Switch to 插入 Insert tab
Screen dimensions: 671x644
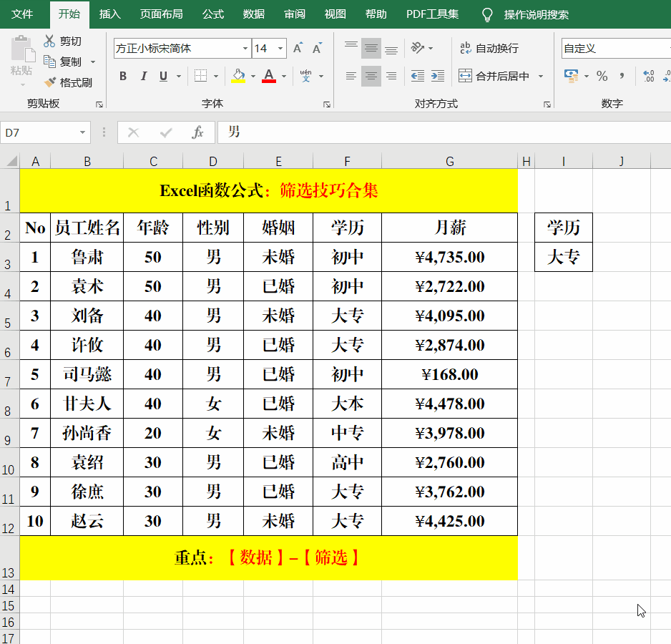pyautogui.click(x=110, y=14)
